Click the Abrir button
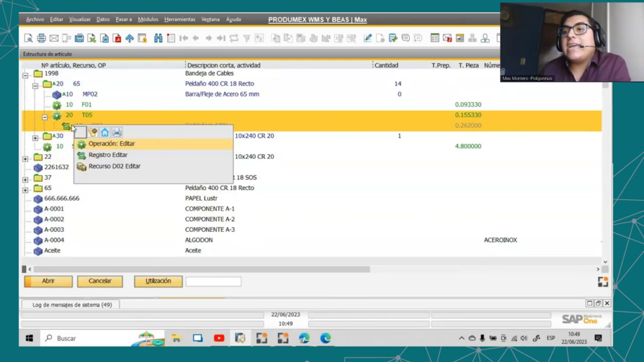 pyautogui.click(x=48, y=281)
